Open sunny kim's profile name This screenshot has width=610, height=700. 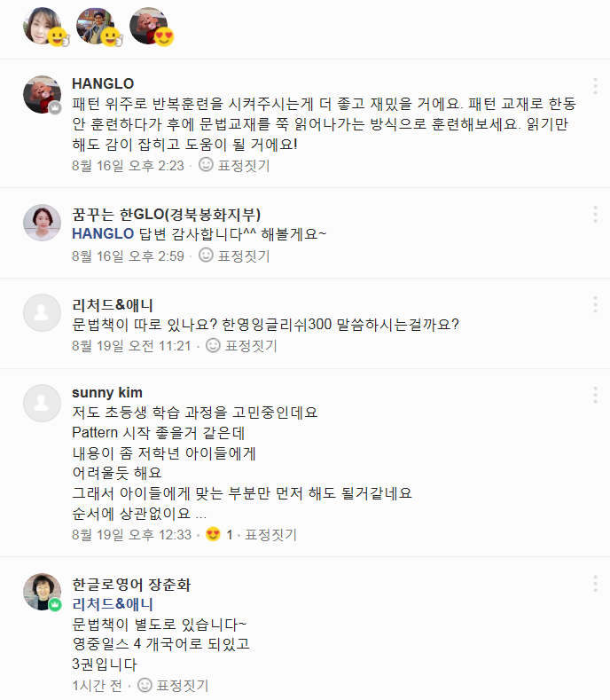[x=106, y=392]
